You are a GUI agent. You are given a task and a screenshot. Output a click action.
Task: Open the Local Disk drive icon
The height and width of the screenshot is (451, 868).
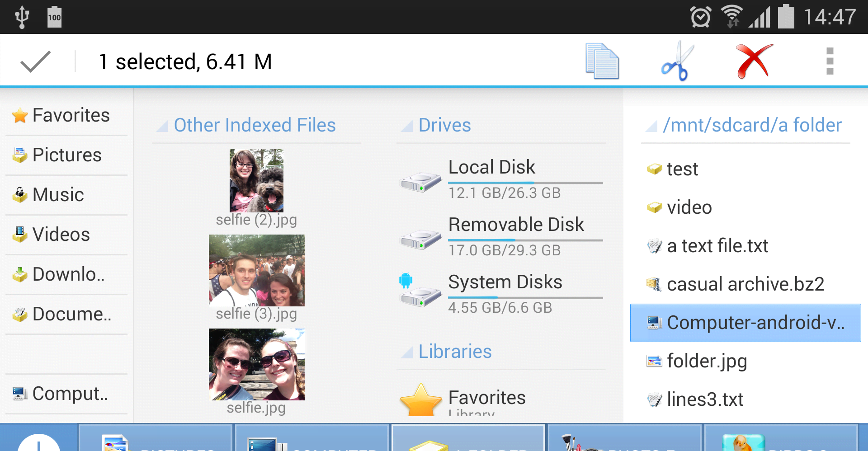point(420,182)
